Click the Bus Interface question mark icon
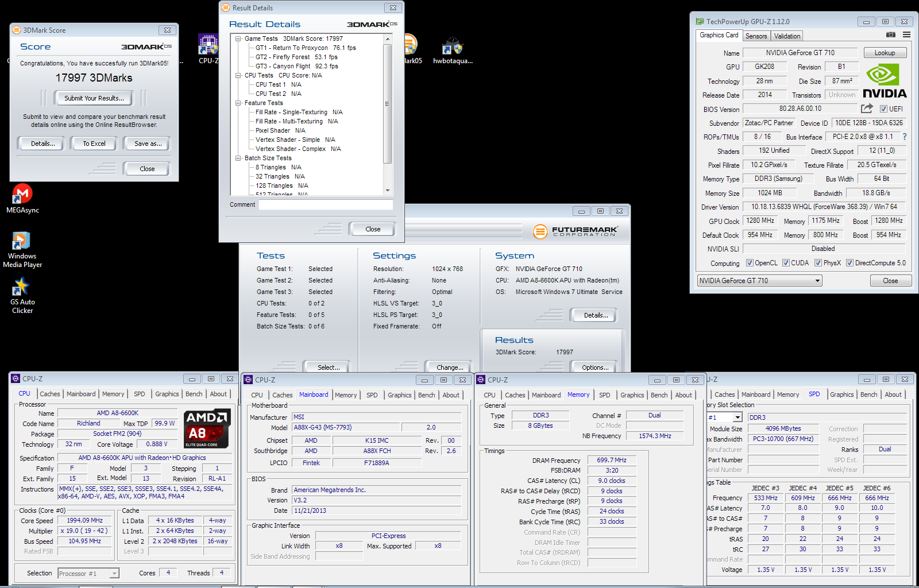919x588 pixels. click(905, 137)
